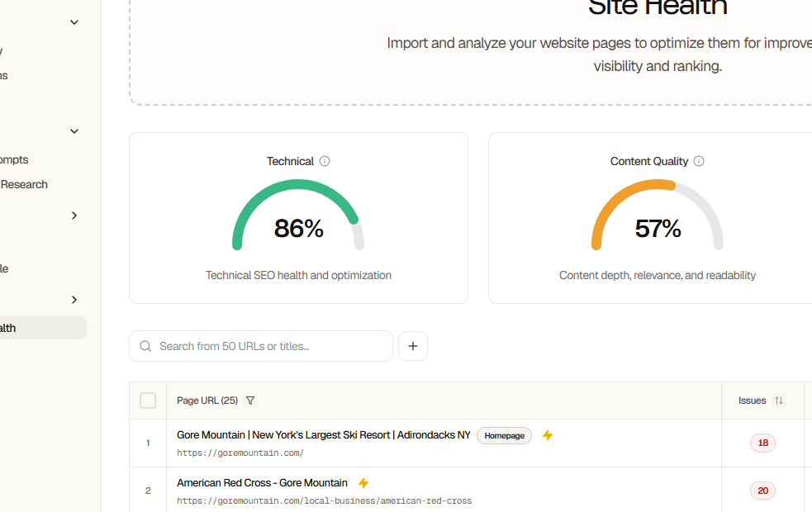This screenshot has height=512, width=812.
Task: Collapse the sidebar section above Prompts
Action: [x=74, y=131]
